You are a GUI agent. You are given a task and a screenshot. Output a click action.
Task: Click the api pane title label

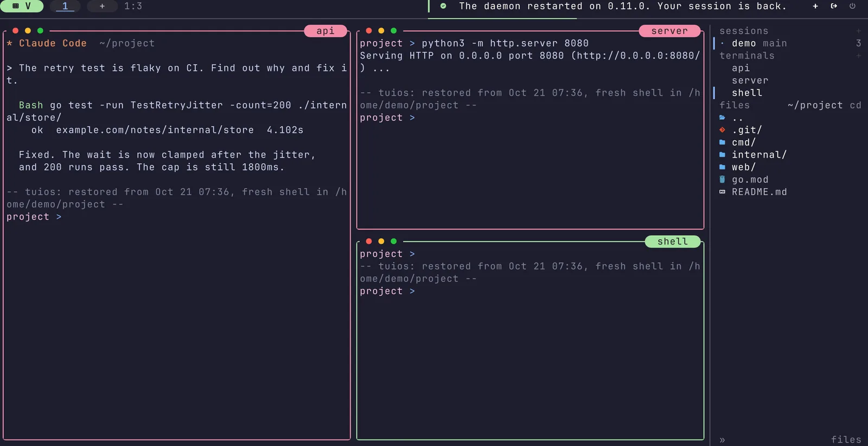click(x=325, y=31)
